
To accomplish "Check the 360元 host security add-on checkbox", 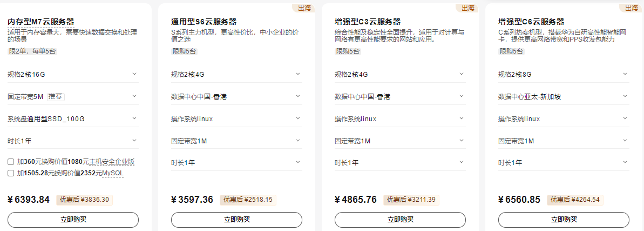I will coord(11,162).
